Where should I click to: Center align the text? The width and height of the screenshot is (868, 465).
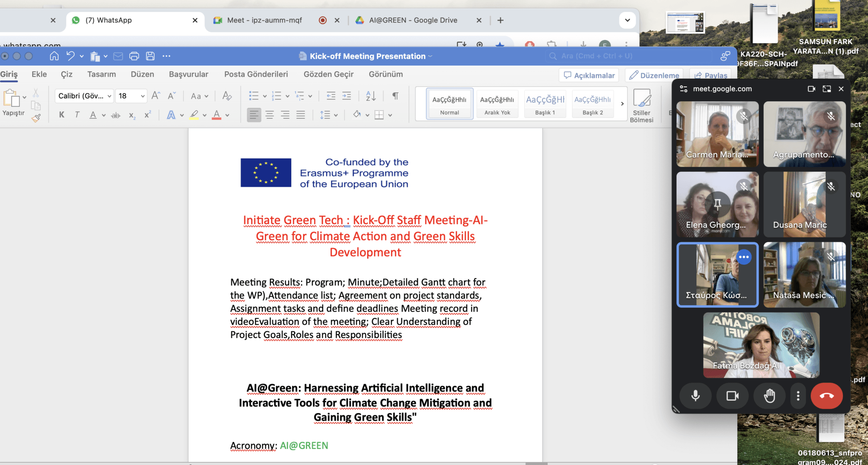(x=270, y=115)
